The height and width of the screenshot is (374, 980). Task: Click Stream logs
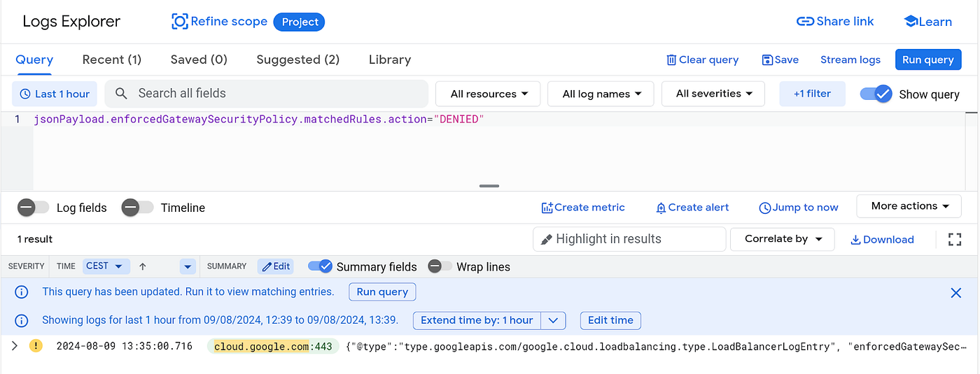coord(850,60)
